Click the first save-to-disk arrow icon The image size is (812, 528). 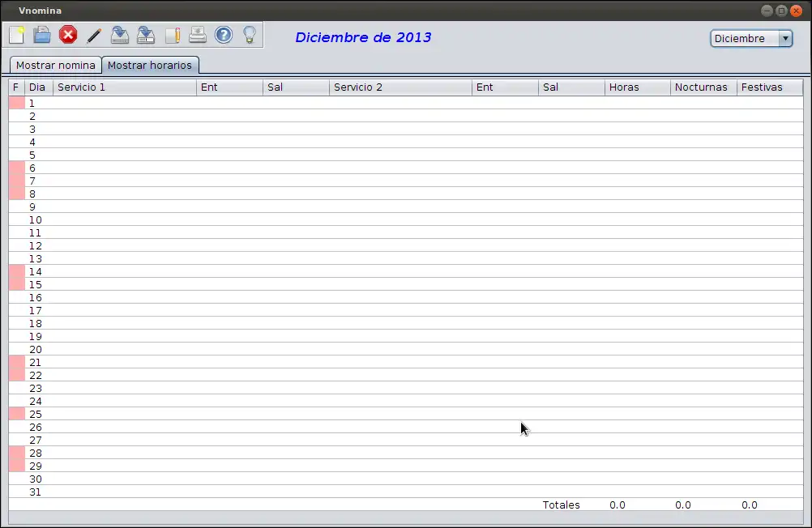120,35
